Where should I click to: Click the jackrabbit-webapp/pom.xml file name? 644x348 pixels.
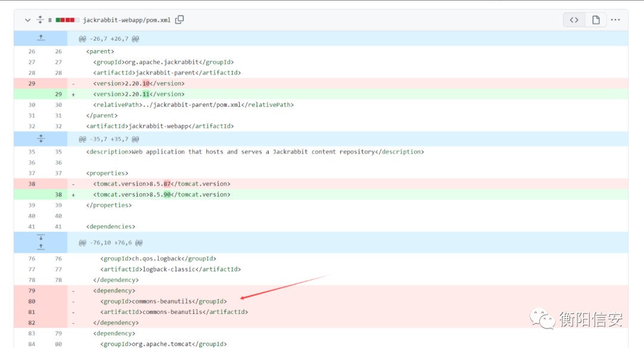click(126, 20)
